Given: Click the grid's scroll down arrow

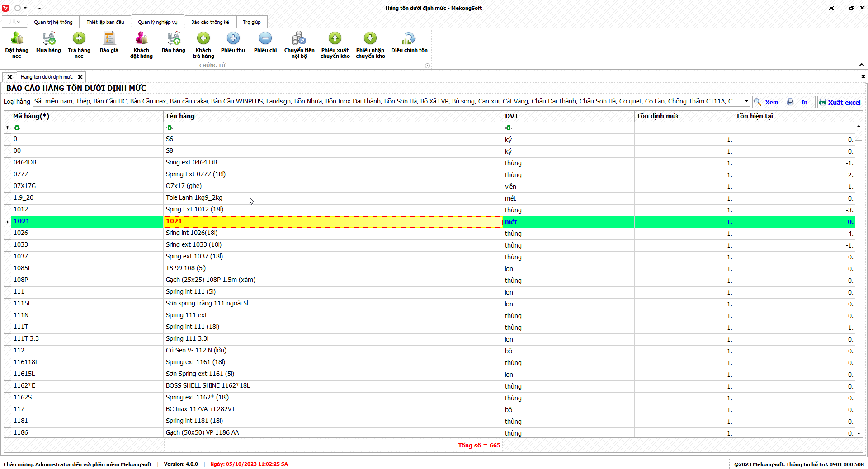Looking at the screenshot, I should click(859, 433).
